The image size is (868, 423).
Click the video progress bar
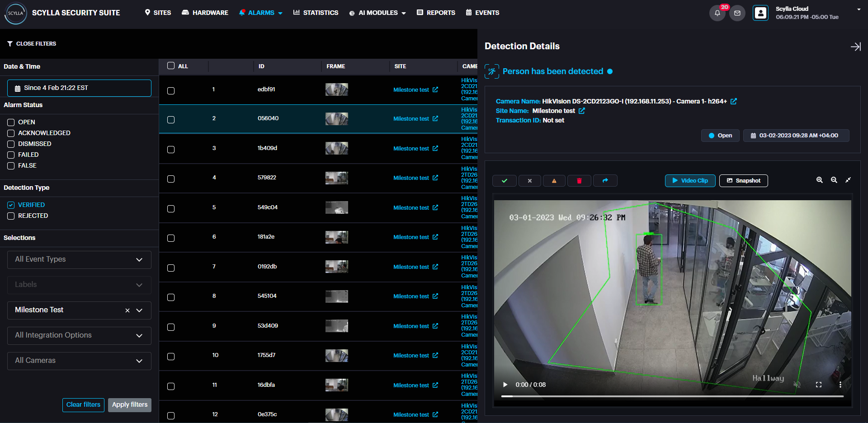672,396
